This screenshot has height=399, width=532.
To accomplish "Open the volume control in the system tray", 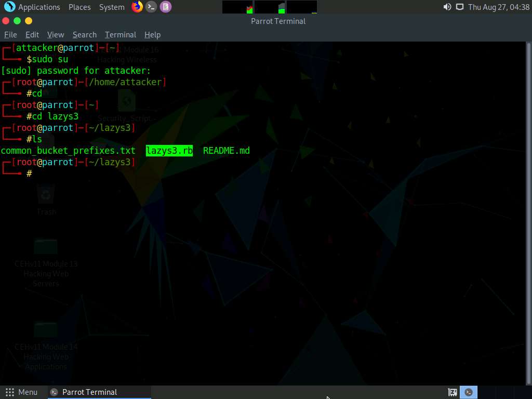I will (447, 7).
